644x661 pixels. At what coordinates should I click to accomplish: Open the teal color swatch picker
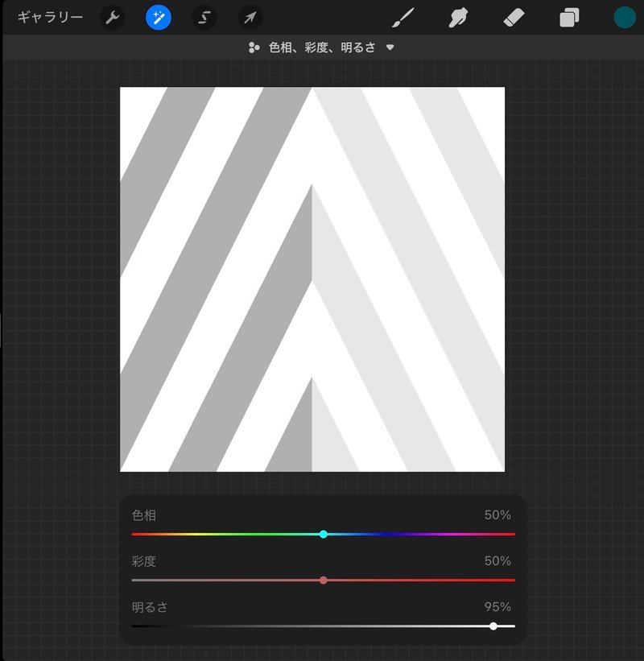point(625,18)
